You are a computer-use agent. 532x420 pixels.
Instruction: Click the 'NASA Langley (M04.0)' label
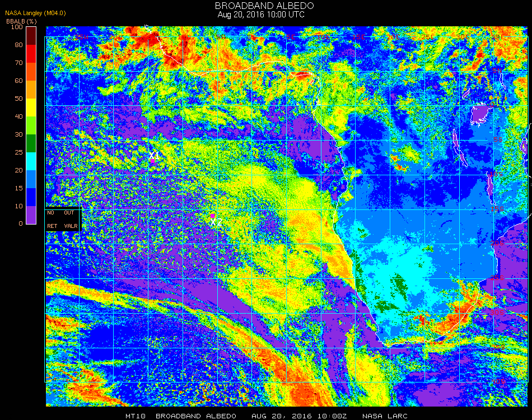35,13
